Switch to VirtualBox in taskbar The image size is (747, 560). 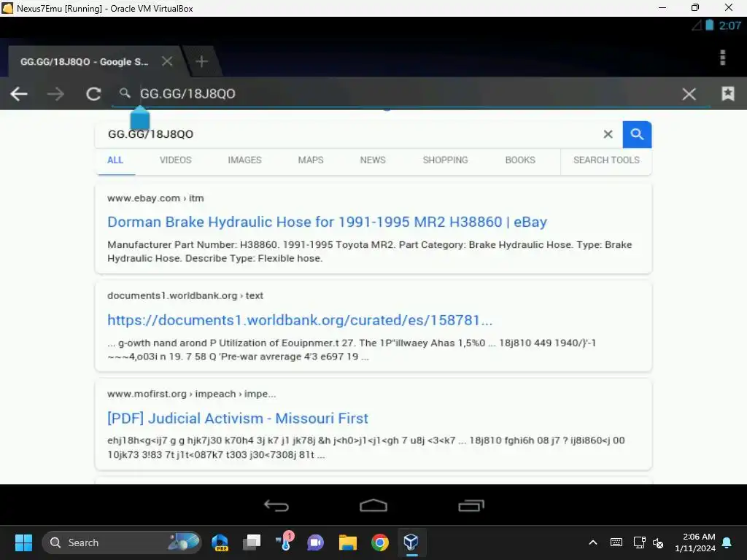(411, 542)
